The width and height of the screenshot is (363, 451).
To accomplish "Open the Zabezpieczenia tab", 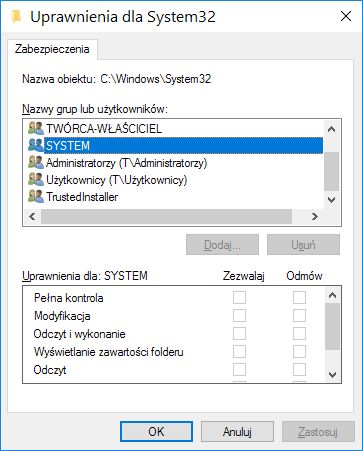I will [52, 49].
